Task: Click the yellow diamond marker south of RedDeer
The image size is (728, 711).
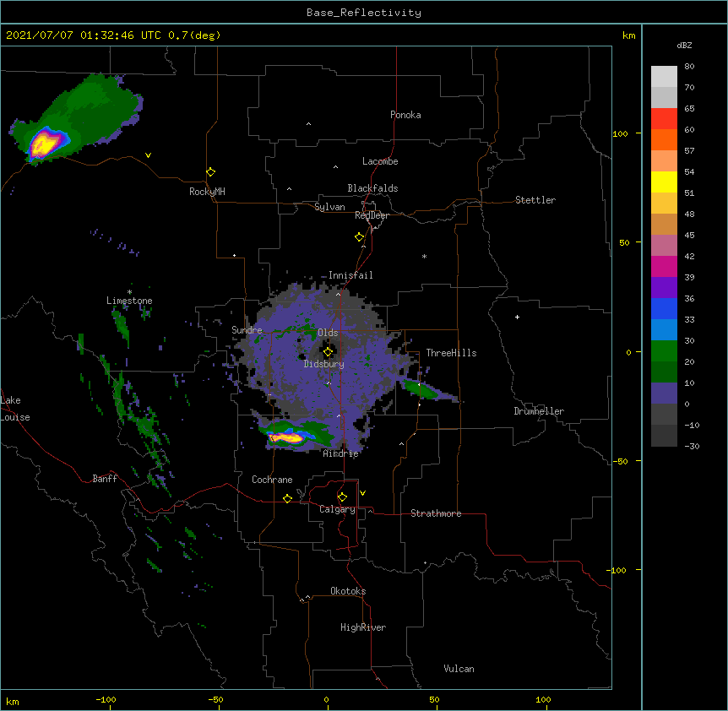Action: pos(359,237)
